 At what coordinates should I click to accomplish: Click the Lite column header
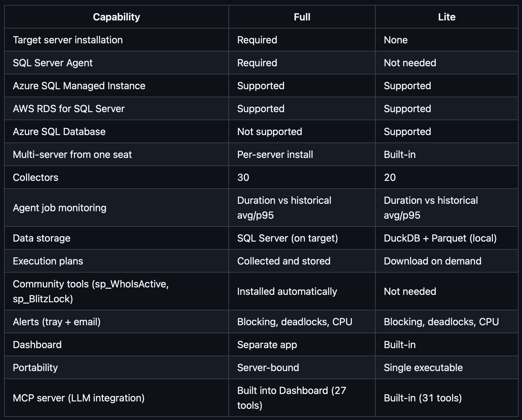(446, 17)
